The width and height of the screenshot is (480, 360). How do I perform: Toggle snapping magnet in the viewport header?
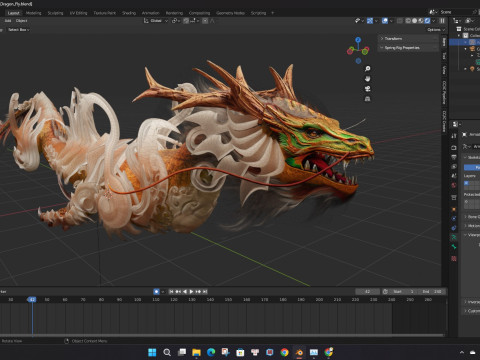186,21
